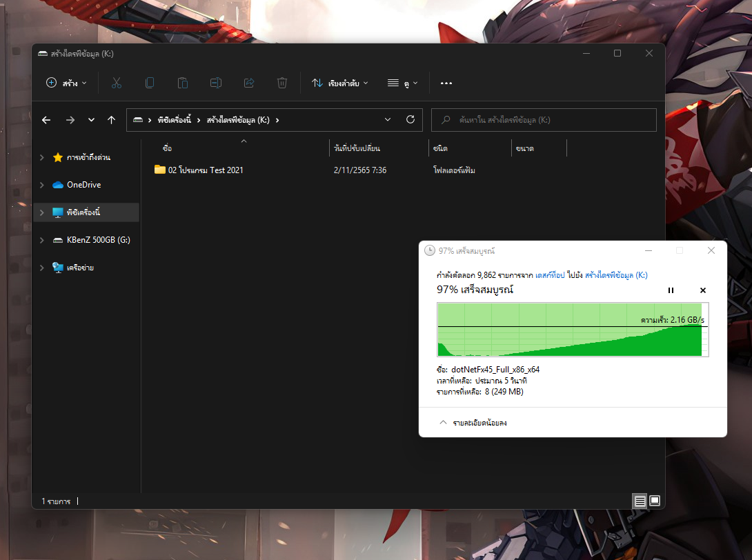Click the Share icon in toolbar

click(249, 83)
